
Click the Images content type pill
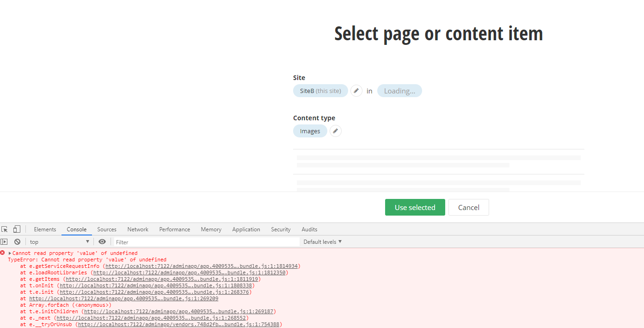pyautogui.click(x=310, y=131)
